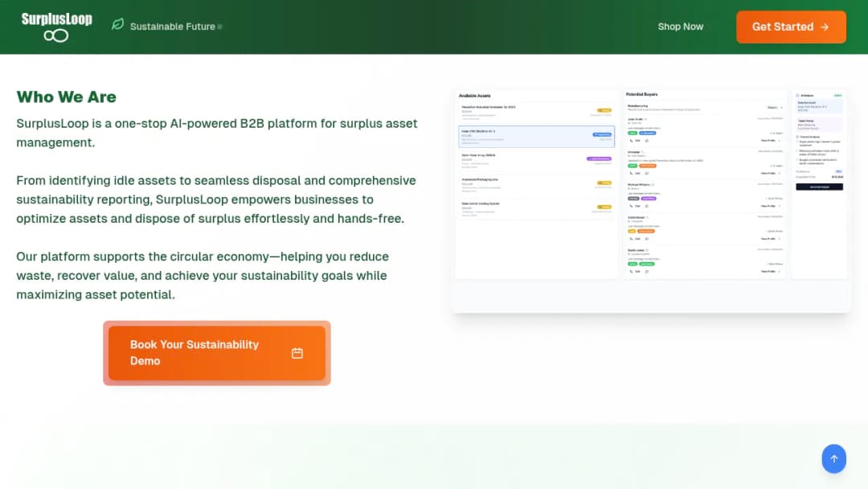Image resolution: width=868 pixels, height=489 pixels.
Task: Click the paragraph starting "From identifying idle assets"
Action: (216, 199)
